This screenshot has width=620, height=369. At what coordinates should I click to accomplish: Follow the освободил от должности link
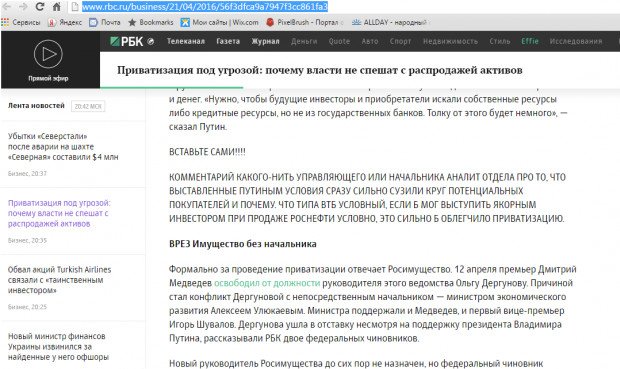pyautogui.click(x=267, y=283)
